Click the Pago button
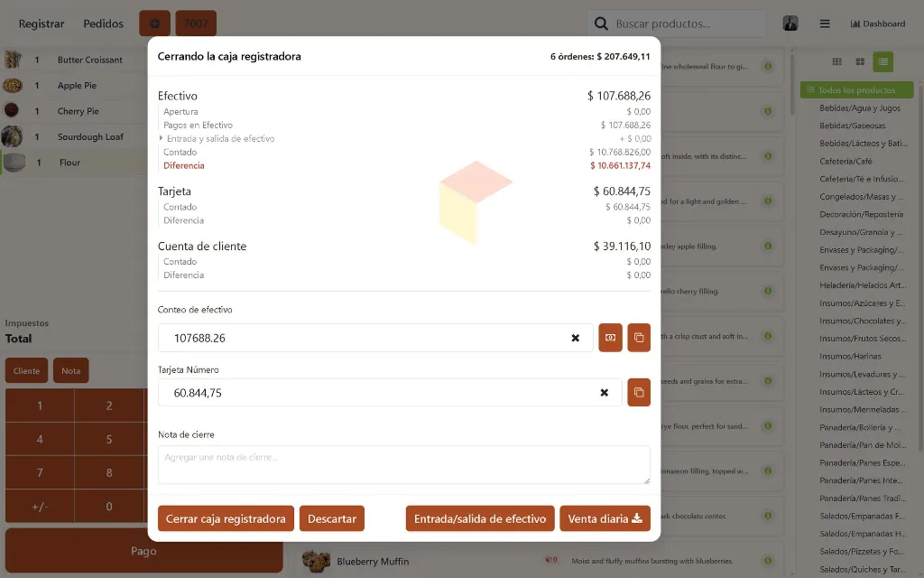The height and width of the screenshot is (578, 924). (143, 551)
